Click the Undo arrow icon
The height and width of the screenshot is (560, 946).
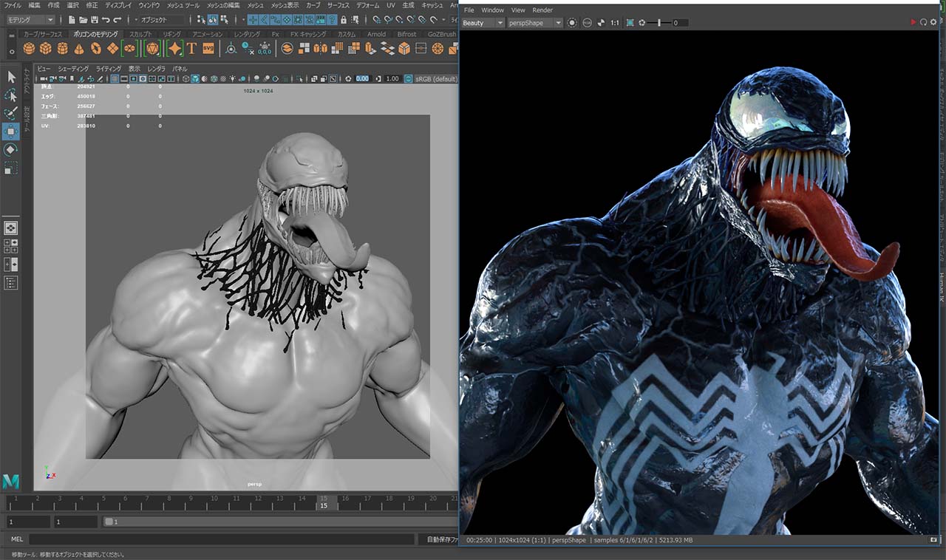click(106, 19)
